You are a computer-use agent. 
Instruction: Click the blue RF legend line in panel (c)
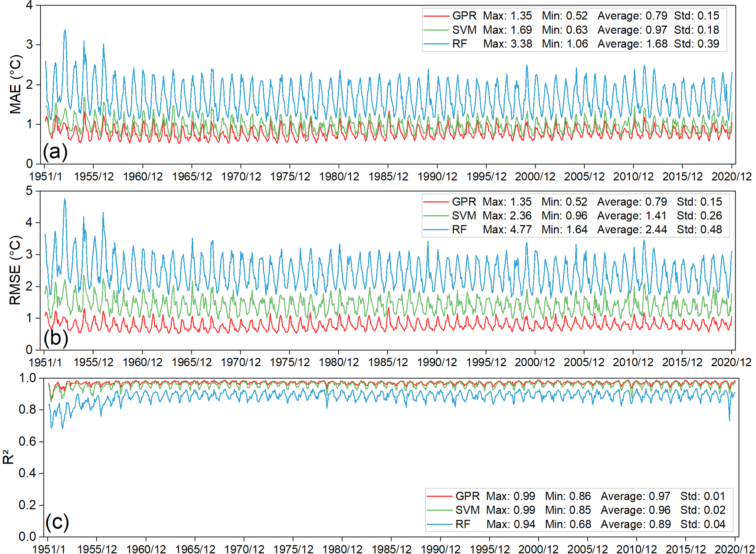point(439,524)
